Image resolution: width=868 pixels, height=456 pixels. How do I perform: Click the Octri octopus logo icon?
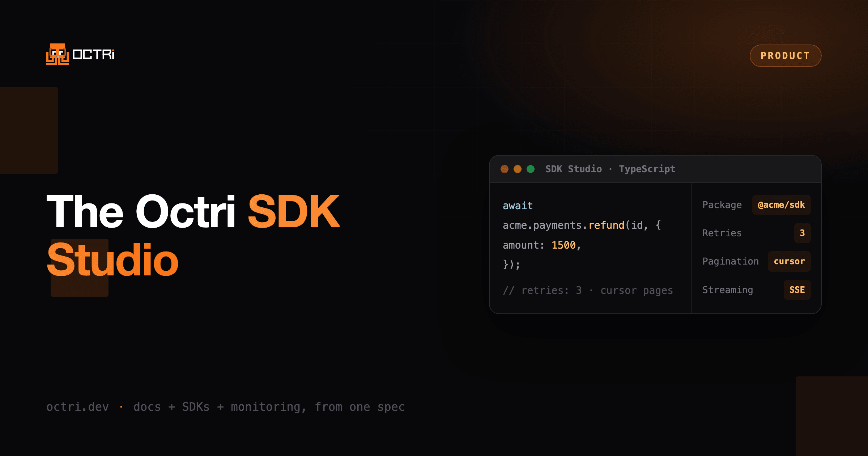[x=58, y=54]
